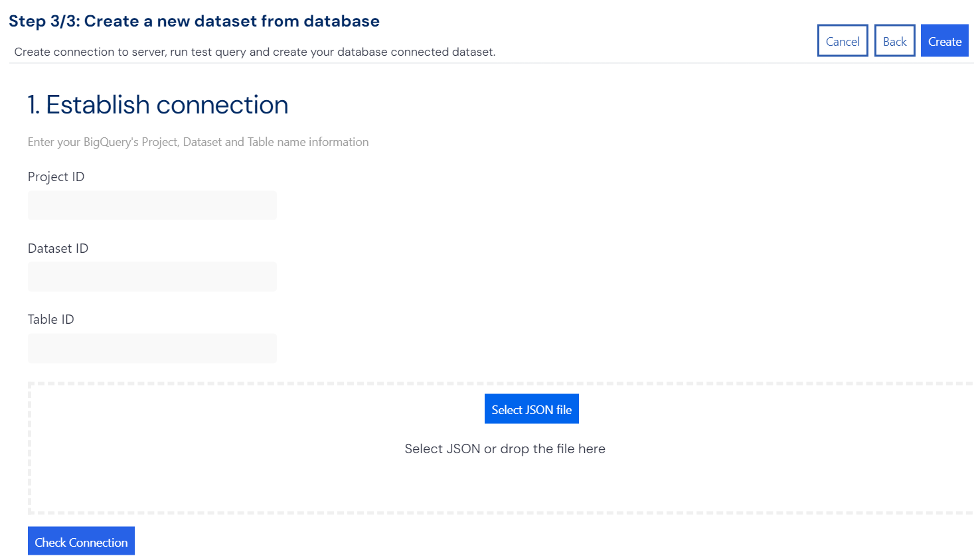
Task: Select the Table ID text box
Action: coord(152,348)
